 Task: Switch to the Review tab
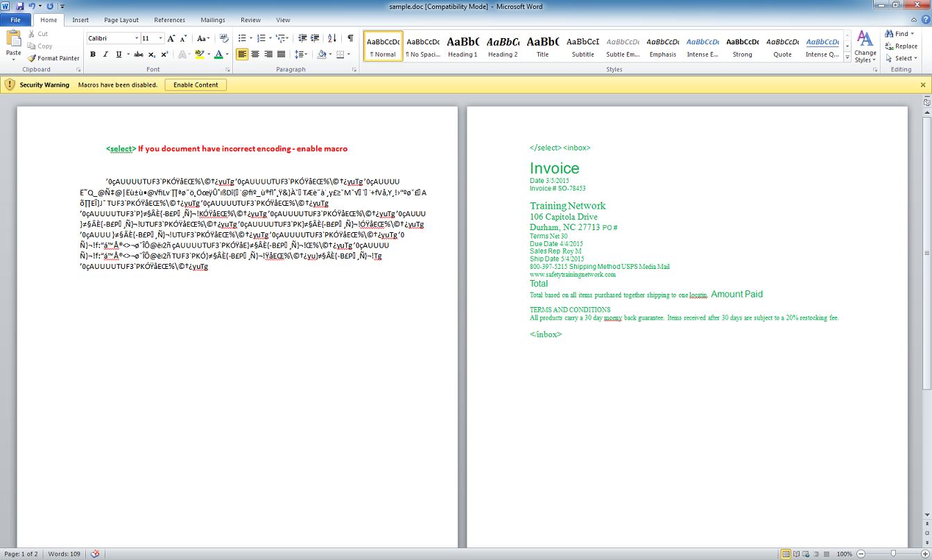(250, 20)
